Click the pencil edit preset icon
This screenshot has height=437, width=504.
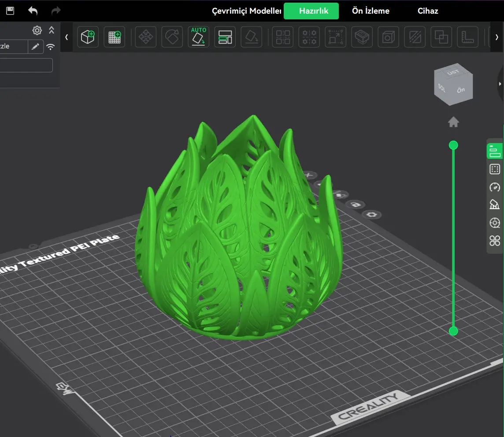pyautogui.click(x=35, y=47)
